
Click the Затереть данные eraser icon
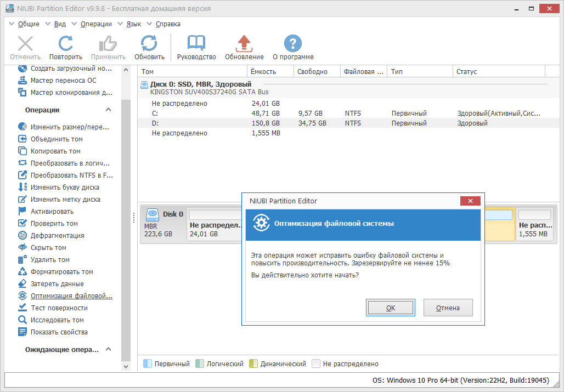(x=22, y=283)
